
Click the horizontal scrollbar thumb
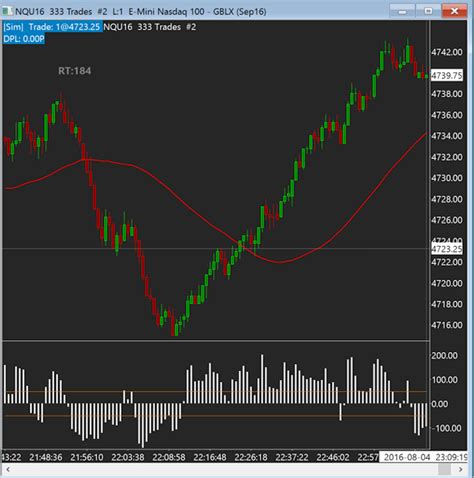444,469
